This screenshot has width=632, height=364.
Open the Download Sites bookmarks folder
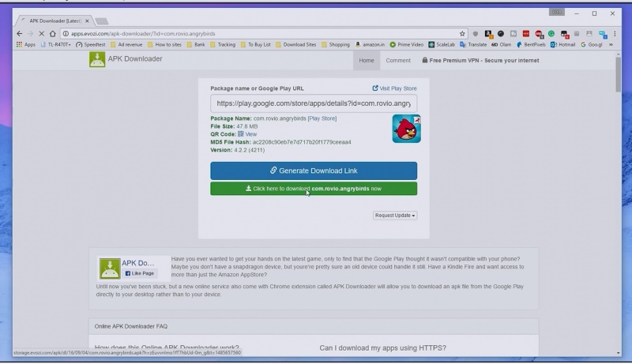pos(295,45)
